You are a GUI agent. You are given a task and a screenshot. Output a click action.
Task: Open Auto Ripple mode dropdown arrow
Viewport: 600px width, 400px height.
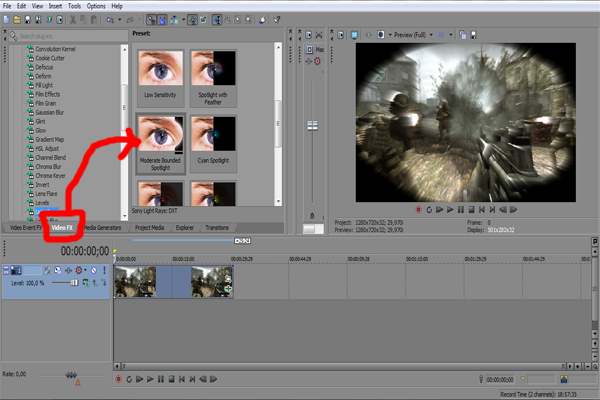[x=183, y=20]
